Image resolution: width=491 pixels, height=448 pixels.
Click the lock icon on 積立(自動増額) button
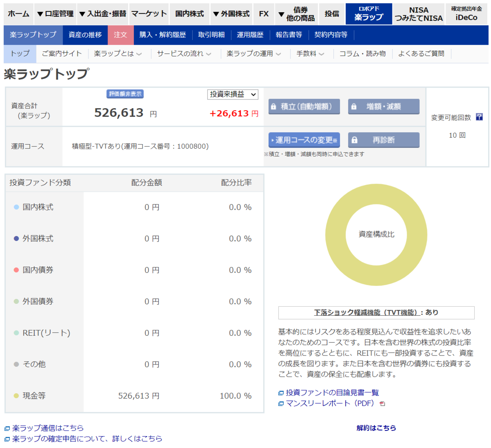tap(273, 106)
